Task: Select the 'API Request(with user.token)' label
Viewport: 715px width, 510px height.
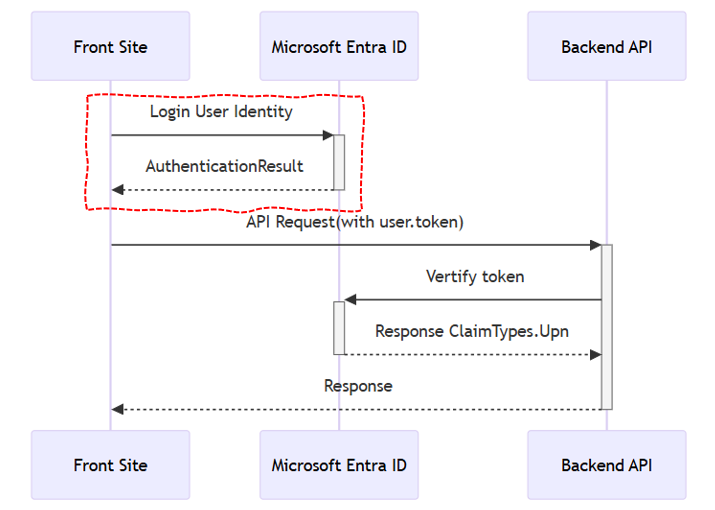Action: tap(355, 222)
